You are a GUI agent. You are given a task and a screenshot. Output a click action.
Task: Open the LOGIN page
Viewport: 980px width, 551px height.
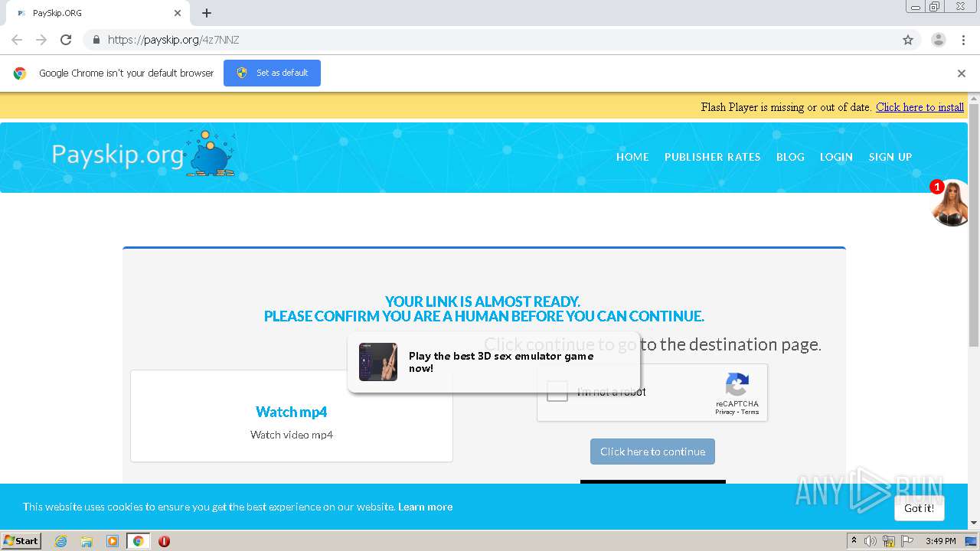click(x=836, y=157)
